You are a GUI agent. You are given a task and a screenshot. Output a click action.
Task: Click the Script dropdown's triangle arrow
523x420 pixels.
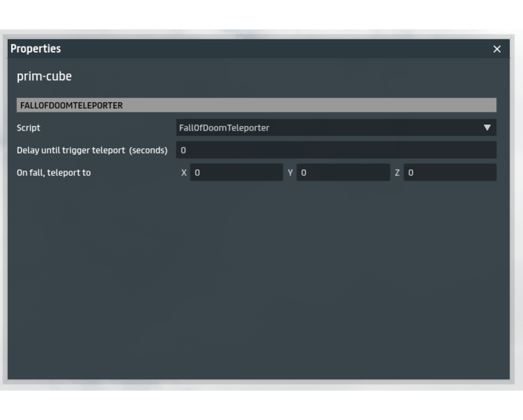(x=487, y=128)
